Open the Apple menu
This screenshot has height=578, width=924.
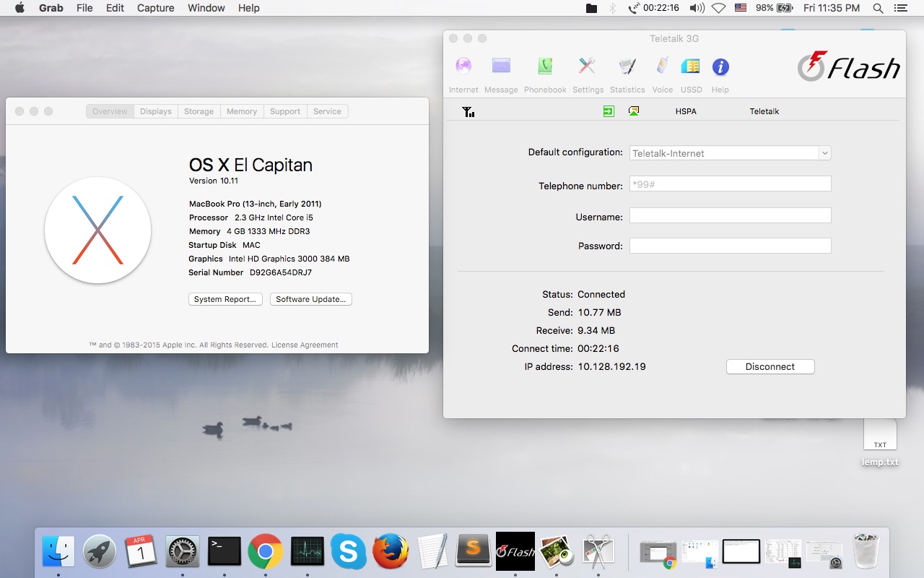[19, 8]
